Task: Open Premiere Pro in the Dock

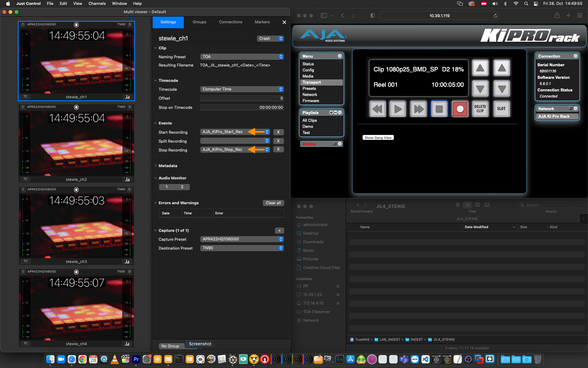Action: (136, 359)
